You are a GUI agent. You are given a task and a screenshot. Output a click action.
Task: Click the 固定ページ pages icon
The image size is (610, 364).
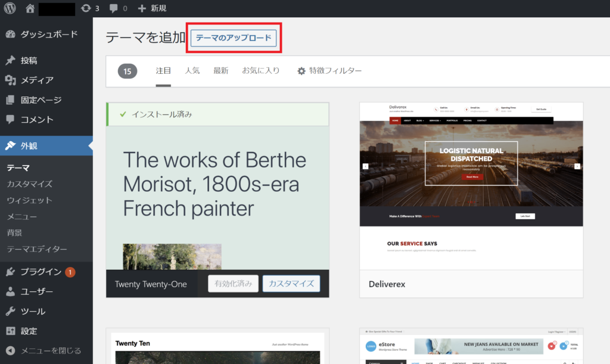(x=11, y=100)
